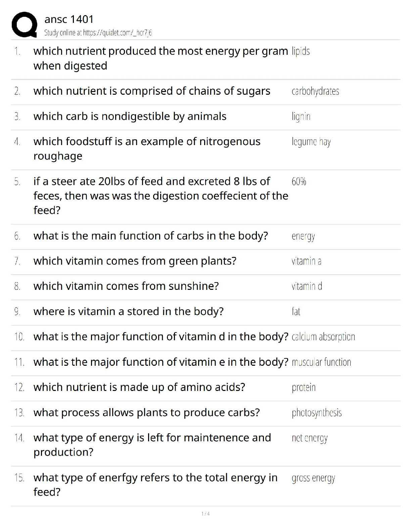Click the "1 / 4" page indicator
The image size is (411, 532).
[205, 514]
